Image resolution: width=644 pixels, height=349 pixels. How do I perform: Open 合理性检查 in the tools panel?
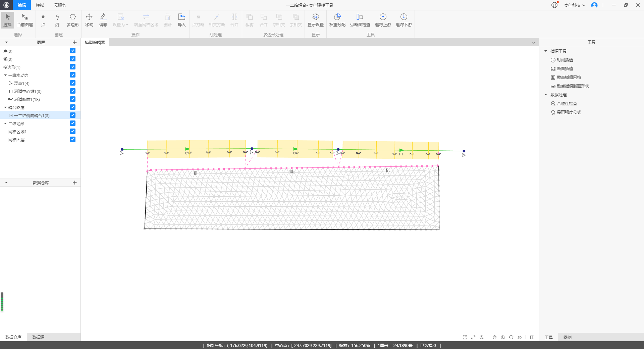[567, 104]
